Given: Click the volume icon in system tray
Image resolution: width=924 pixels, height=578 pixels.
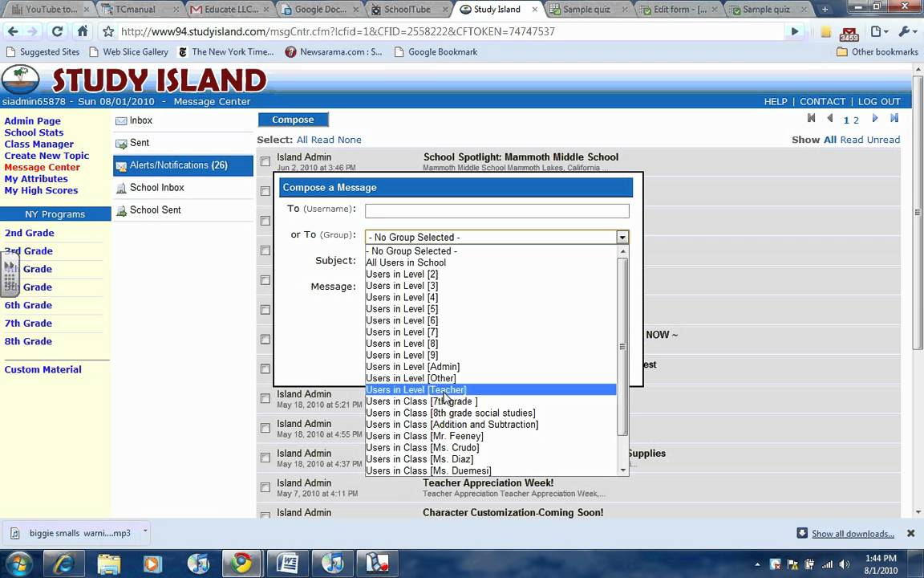Looking at the screenshot, I should click(x=845, y=564).
